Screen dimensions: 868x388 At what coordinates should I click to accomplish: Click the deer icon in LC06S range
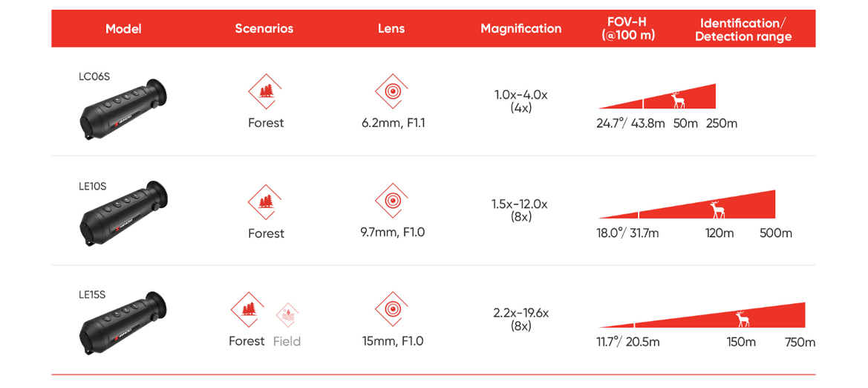coord(677,100)
